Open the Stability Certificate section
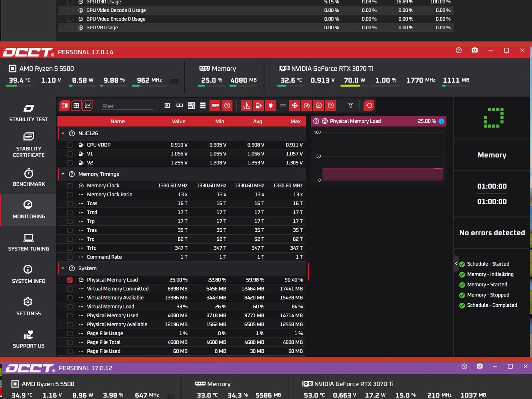 (29, 145)
